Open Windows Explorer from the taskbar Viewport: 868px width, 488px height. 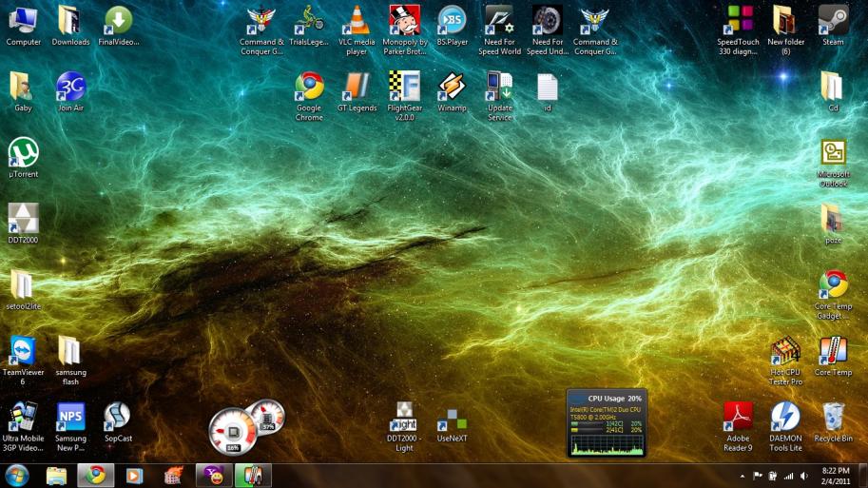(x=56, y=475)
